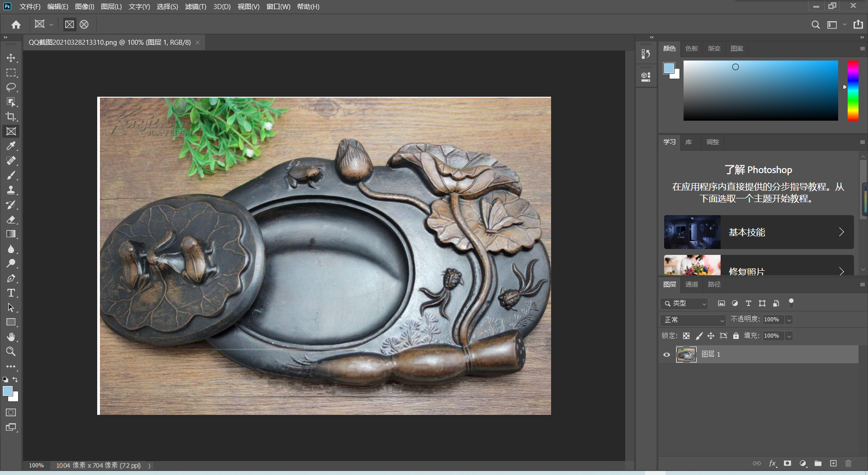This screenshot has width=868, height=475.
Task: Toggle lock transparent pixels
Action: (x=686, y=336)
